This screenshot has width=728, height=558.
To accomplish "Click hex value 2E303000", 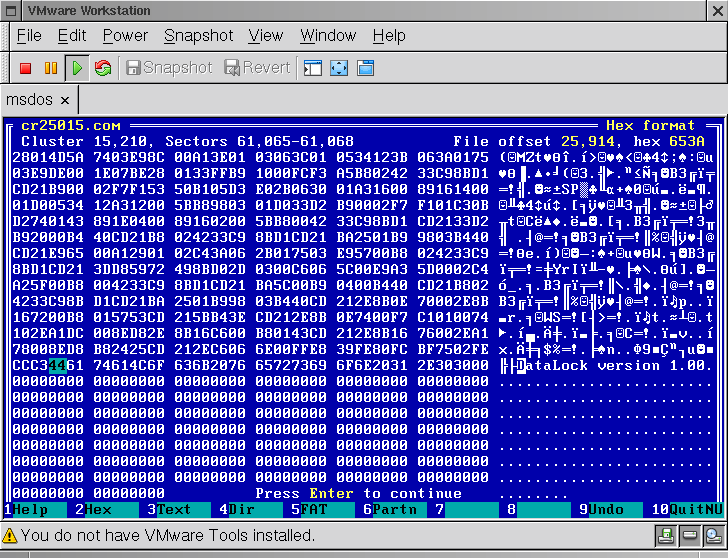I will [453, 365].
